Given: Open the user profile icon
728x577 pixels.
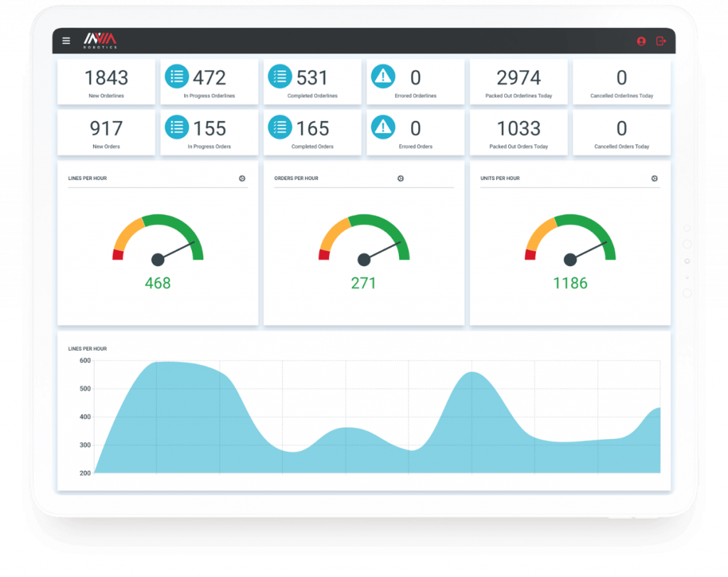Looking at the screenshot, I should tap(641, 41).
